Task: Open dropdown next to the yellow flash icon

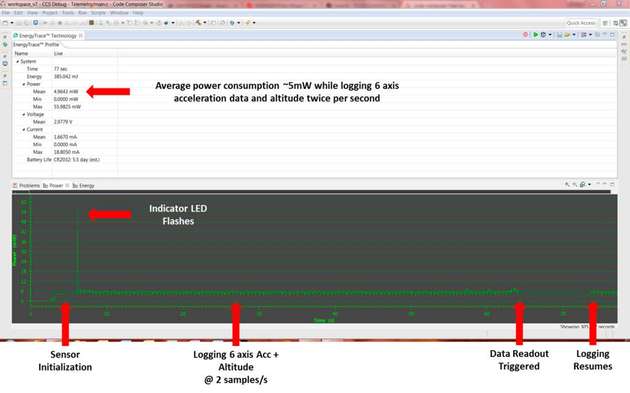Action: coord(254,23)
